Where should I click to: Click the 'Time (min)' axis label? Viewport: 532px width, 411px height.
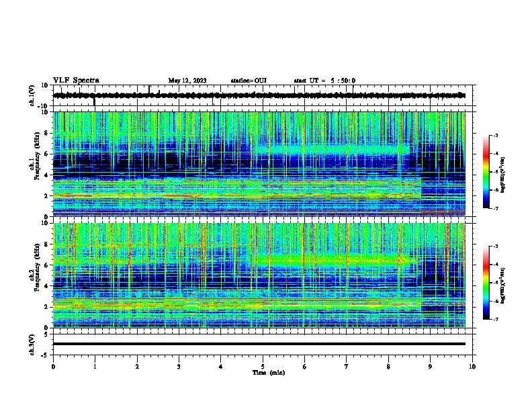click(269, 373)
